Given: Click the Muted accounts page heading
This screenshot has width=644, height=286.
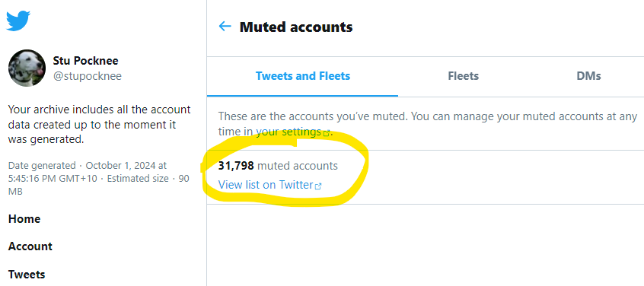Looking at the screenshot, I should point(296,27).
